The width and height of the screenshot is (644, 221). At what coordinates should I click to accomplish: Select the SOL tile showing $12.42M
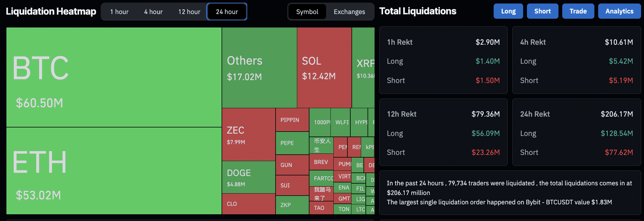(324, 67)
